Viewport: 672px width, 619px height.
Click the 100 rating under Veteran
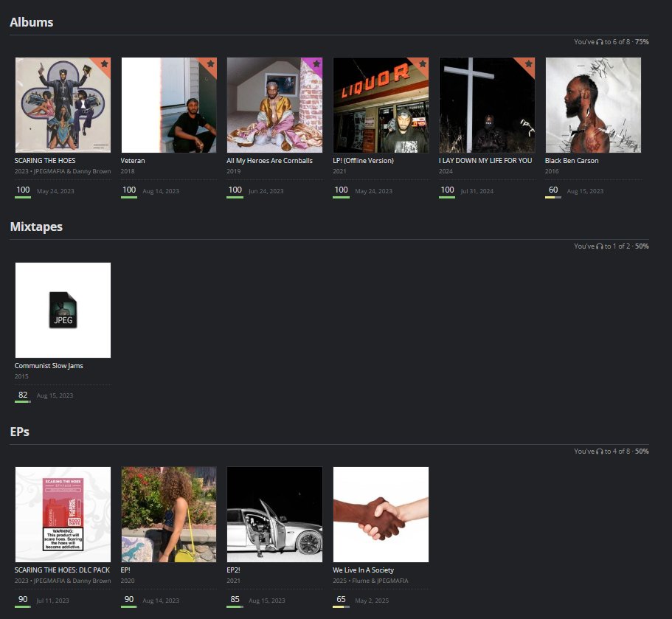coord(129,190)
